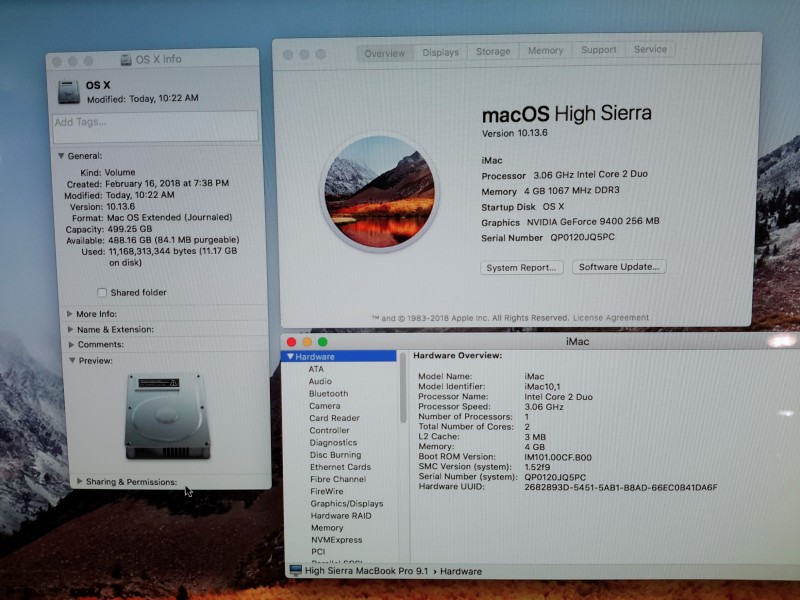Image resolution: width=800 pixels, height=600 pixels.
Task: Click the System Report sidebar scrollbar
Action: [403, 389]
